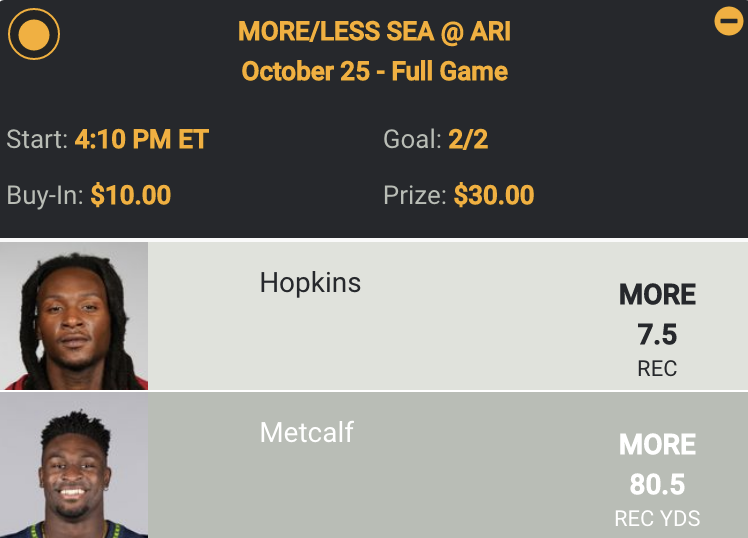Click the 7.5 receptions line
This screenshot has height=538, width=748.
point(657,334)
